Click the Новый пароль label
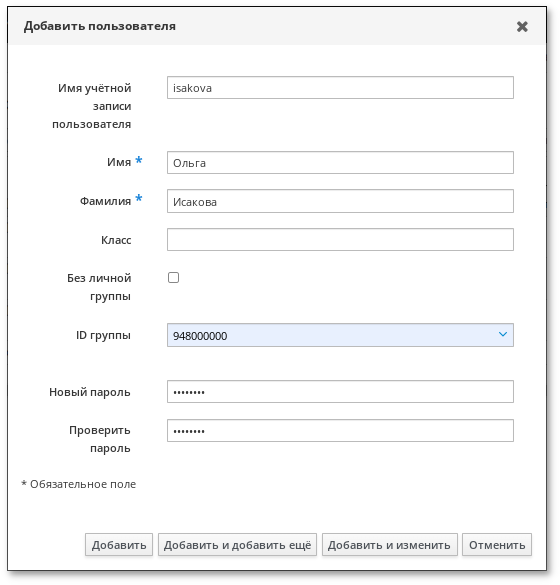560x585 pixels. [x=90, y=392]
